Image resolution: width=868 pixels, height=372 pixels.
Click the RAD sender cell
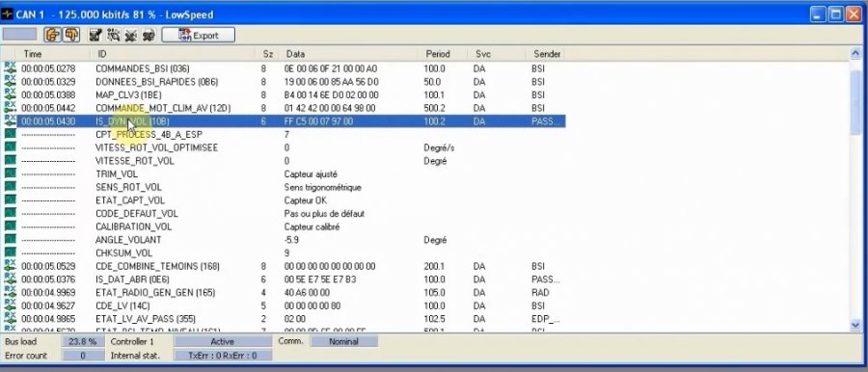coord(540,292)
